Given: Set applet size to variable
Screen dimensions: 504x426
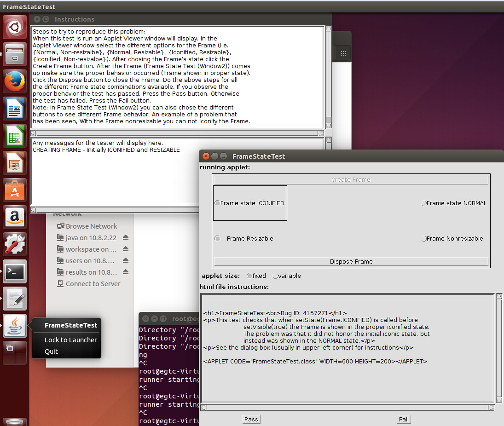Looking at the screenshot, I should coord(276,276).
